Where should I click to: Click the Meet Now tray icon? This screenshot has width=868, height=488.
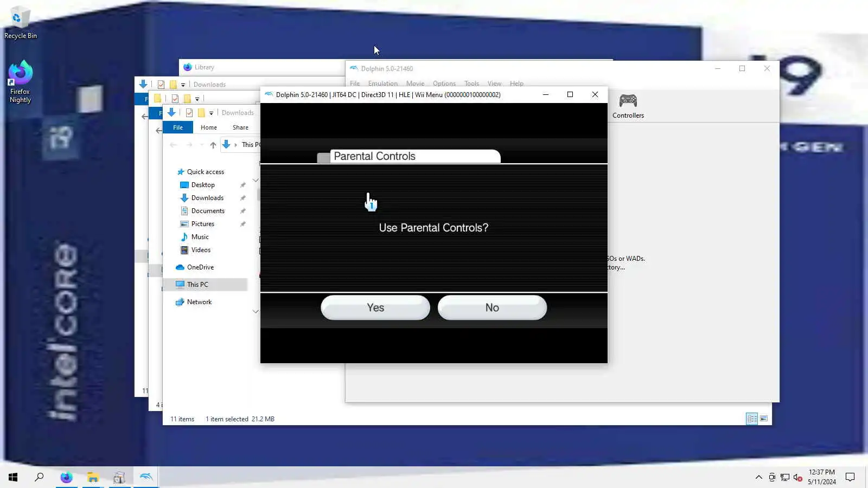pyautogui.click(x=772, y=477)
